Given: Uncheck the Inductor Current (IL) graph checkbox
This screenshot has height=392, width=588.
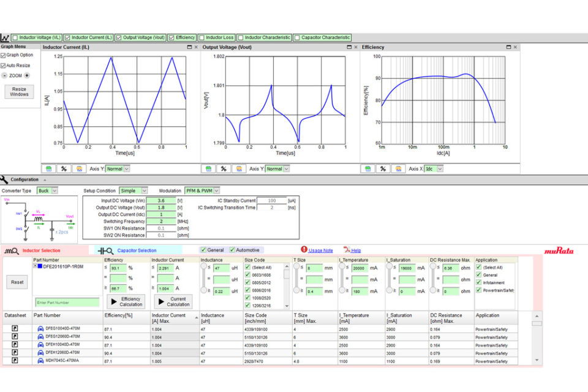Looking at the screenshot, I should coord(67,37).
